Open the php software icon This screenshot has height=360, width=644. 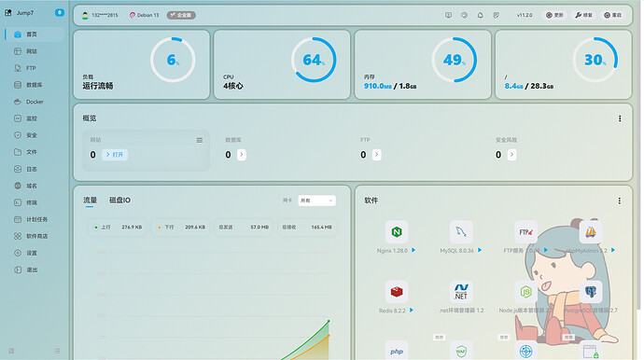pos(397,351)
